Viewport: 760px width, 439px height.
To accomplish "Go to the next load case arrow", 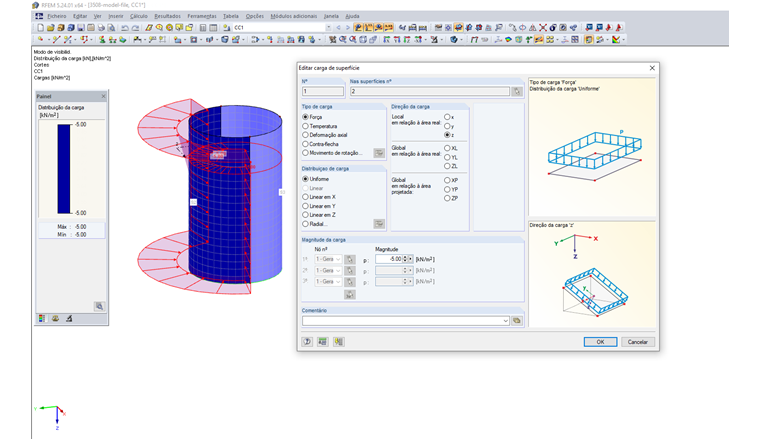I will pyautogui.click(x=347, y=28).
